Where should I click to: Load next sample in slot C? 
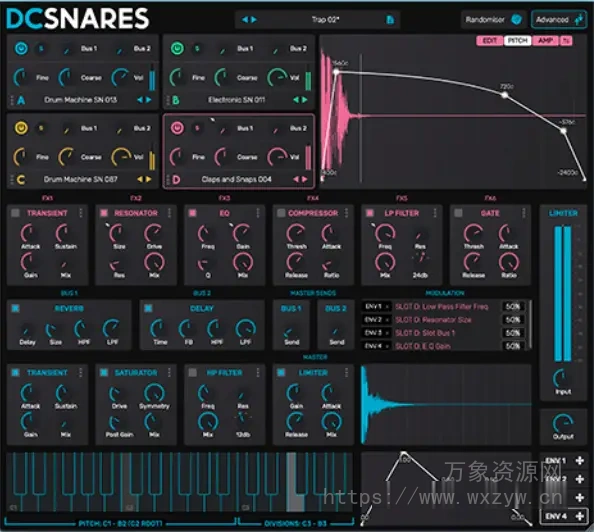click(x=149, y=179)
